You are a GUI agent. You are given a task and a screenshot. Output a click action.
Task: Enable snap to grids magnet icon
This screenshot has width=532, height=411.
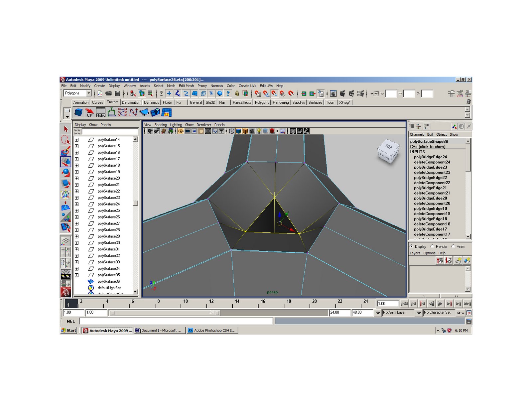[x=258, y=94]
